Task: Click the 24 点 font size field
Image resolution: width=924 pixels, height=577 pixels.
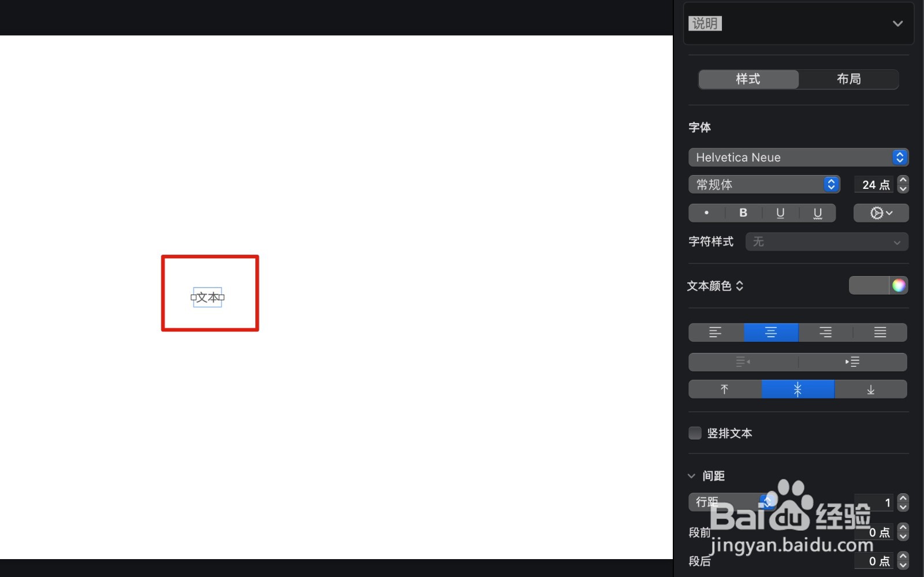Action: click(x=874, y=185)
